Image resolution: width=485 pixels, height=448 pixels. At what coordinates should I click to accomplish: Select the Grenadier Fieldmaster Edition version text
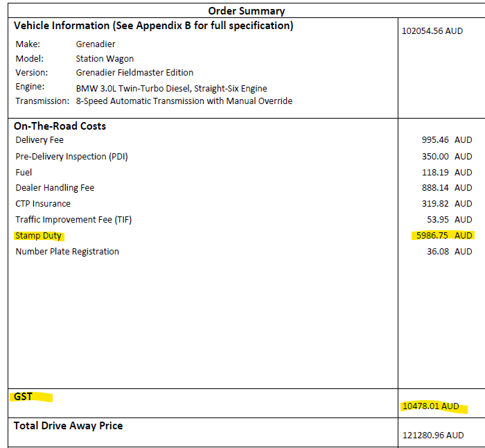(x=134, y=73)
